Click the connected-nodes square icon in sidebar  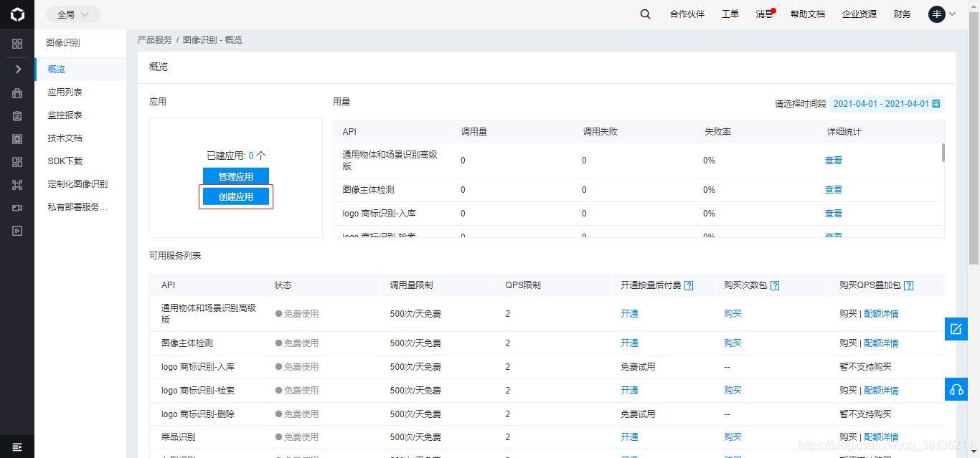pyautogui.click(x=17, y=185)
